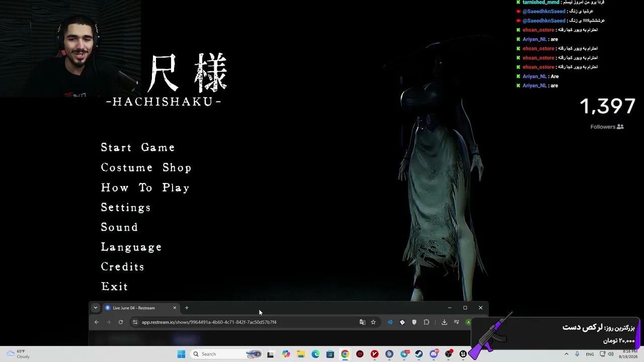Switch to Google Chrome on the taskbar
Viewport: 644px width, 362px height.
(x=345, y=354)
